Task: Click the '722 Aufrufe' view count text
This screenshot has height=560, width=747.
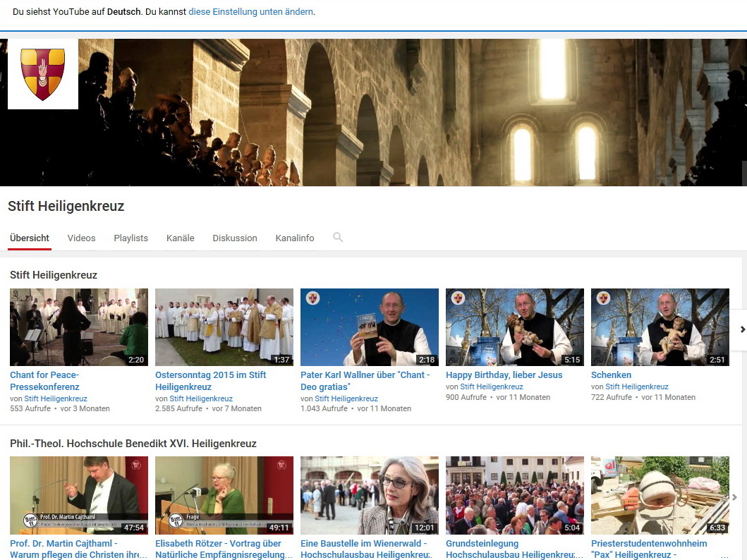Action: point(612,397)
